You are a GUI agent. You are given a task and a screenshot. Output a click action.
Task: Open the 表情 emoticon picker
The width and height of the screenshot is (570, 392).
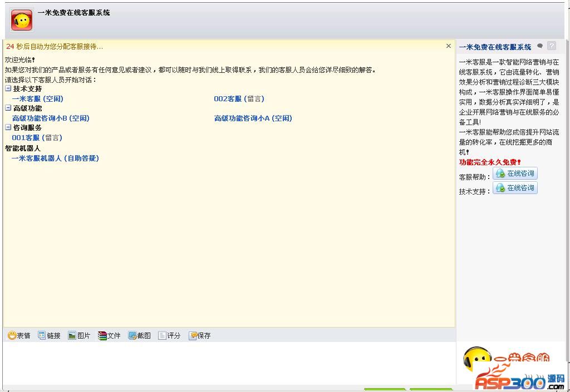(19, 335)
